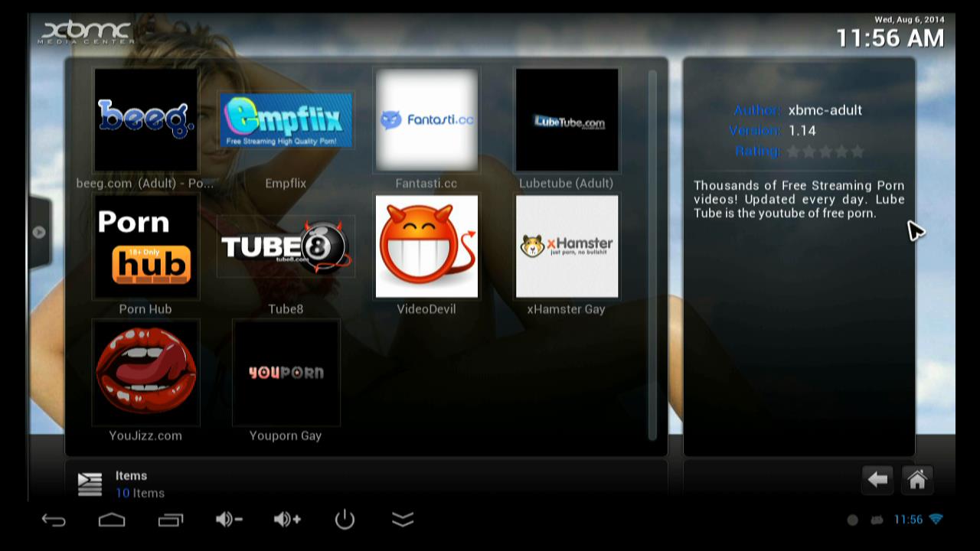Open Android recent apps icon
The width and height of the screenshot is (980, 551).
171,520
